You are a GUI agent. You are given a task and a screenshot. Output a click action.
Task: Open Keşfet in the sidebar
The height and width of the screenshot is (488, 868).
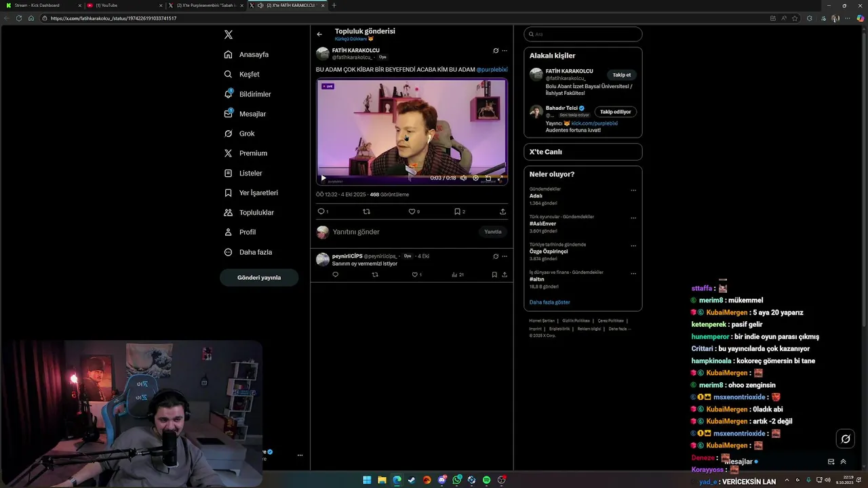pyautogui.click(x=242, y=74)
